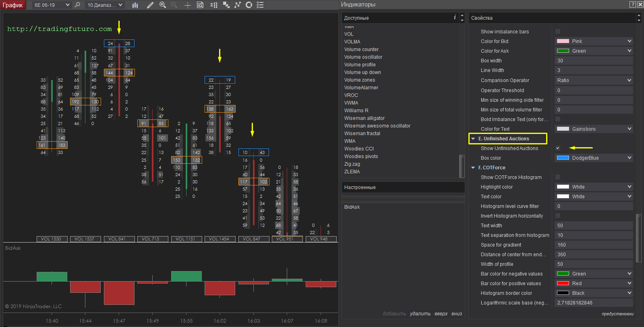This screenshot has width=644, height=327.
Task: Enable Show COTForce Histogram checkbox
Action: click(x=558, y=177)
